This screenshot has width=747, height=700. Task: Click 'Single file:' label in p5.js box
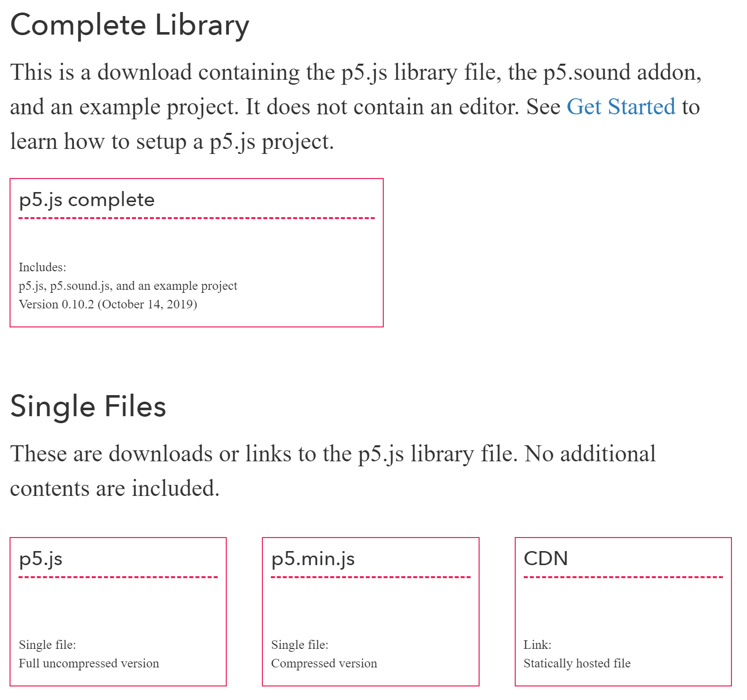pyautogui.click(x=47, y=645)
